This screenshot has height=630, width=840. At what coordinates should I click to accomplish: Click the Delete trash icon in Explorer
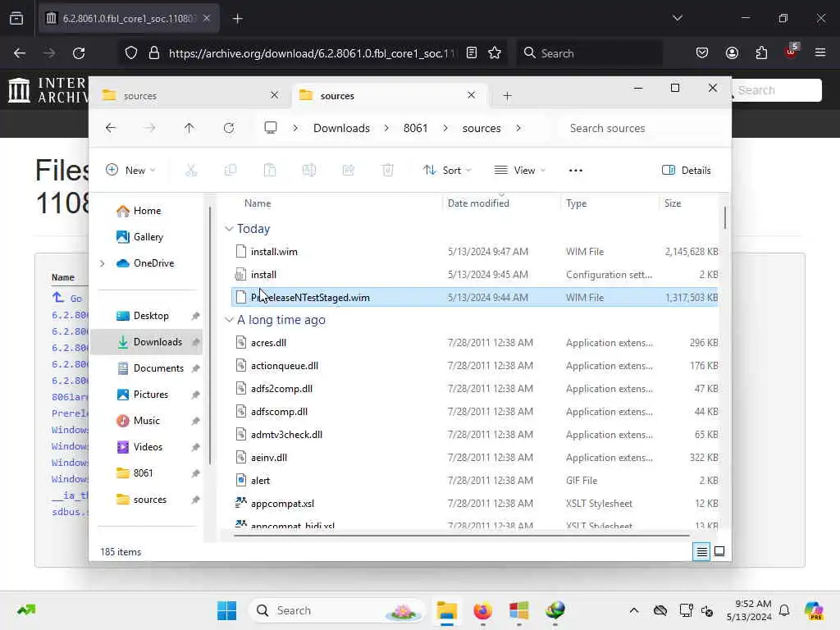pos(388,171)
